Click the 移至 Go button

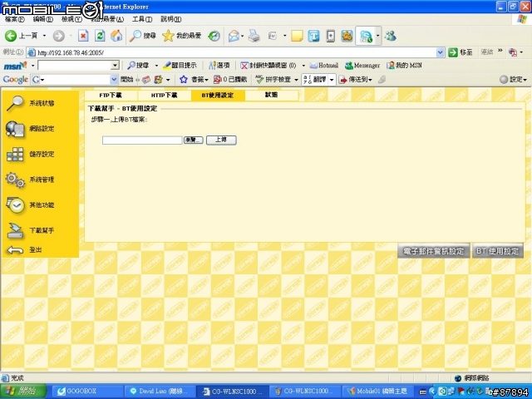click(x=461, y=52)
